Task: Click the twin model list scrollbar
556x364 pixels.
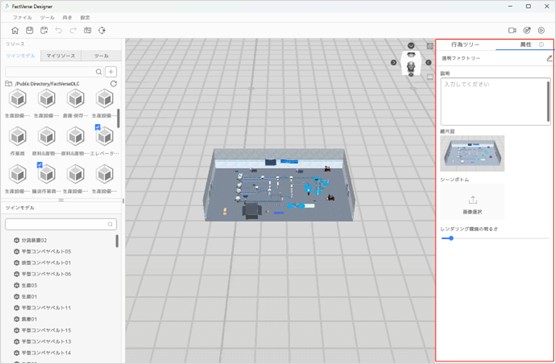Action: [x=117, y=241]
